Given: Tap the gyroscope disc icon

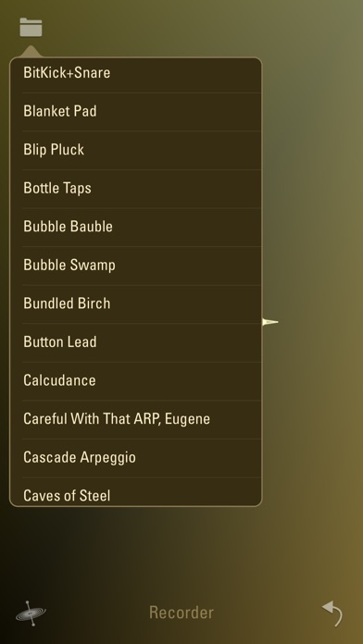Looking at the screenshot, I should pos(31,613).
